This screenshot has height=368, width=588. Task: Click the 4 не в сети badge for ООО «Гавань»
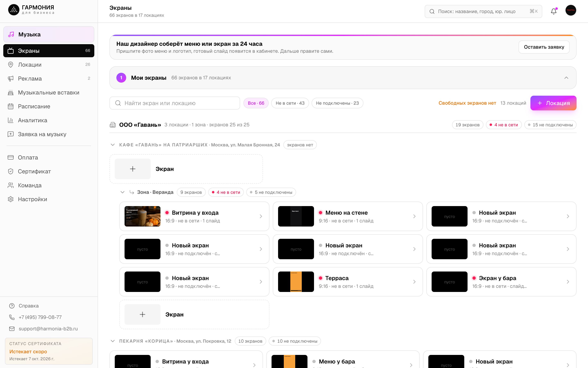click(503, 125)
